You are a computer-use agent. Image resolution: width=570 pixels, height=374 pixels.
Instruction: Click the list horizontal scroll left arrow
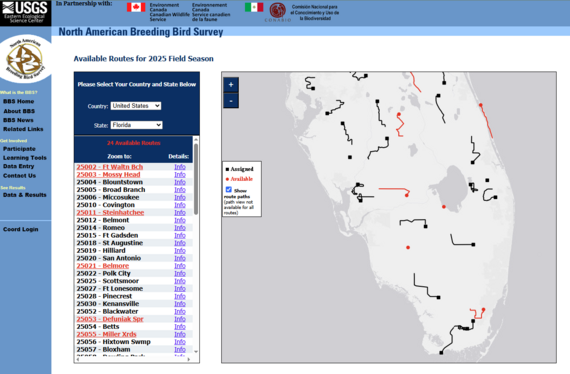(78, 359)
